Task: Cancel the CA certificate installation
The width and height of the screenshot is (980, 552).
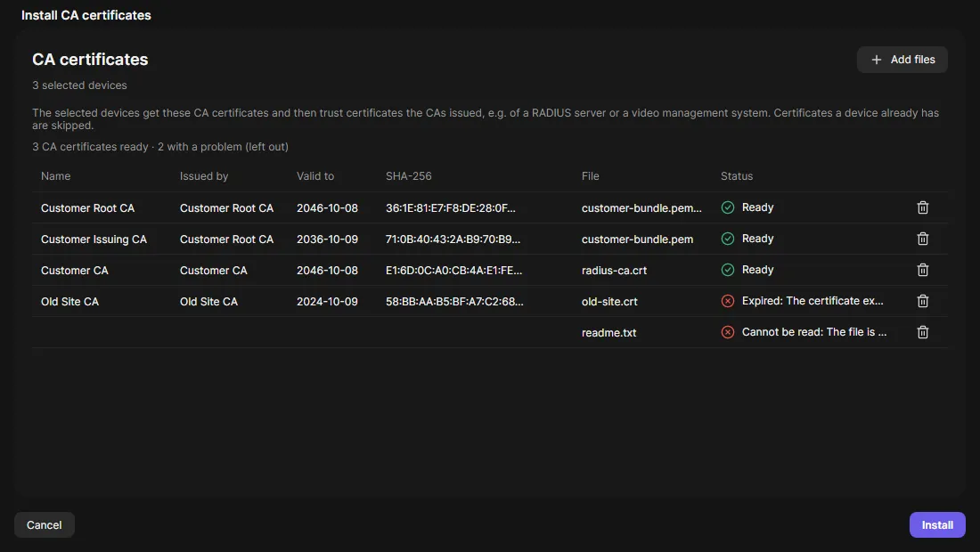Action: click(45, 525)
